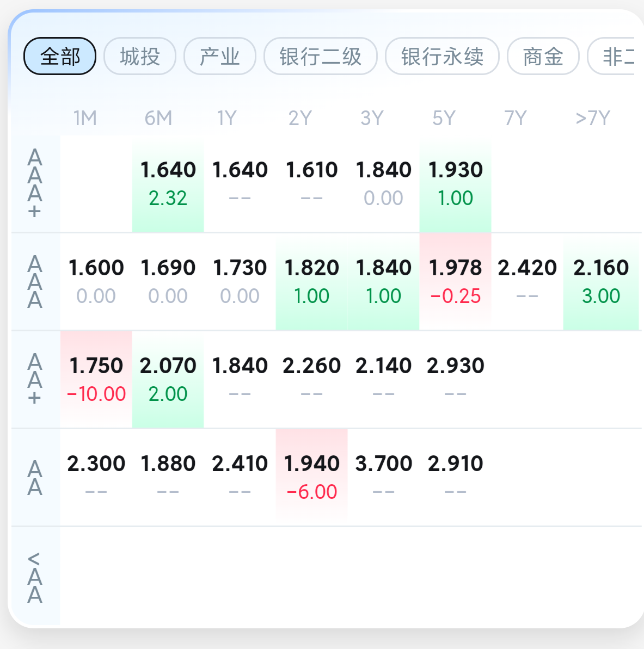Select the 全部 filter tab
644x649 pixels.
coord(60,56)
